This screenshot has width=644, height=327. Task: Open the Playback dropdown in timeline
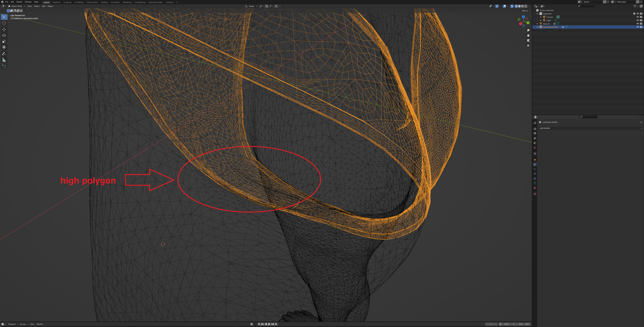[x=13, y=324]
